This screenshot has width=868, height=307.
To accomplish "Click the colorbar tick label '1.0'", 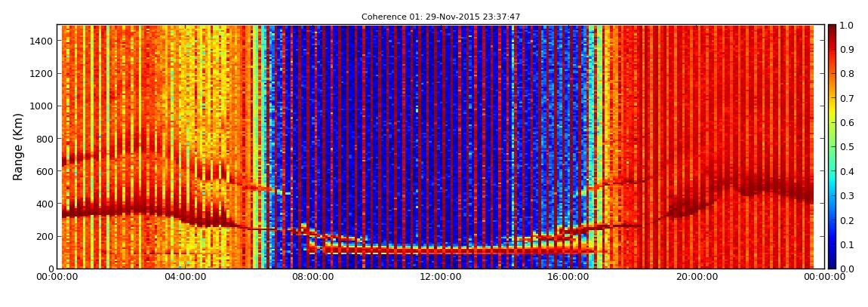I will tap(847, 26).
